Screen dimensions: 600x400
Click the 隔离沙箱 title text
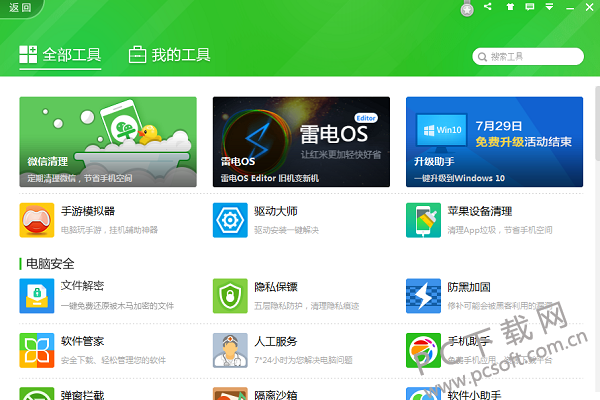tap(276, 395)
